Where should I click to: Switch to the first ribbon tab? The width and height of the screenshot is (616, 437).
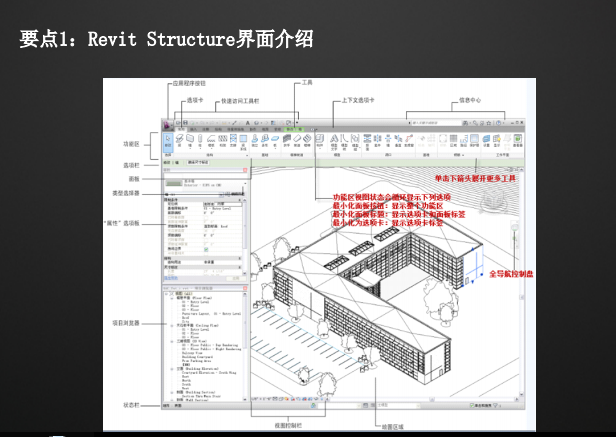[181, 130]
